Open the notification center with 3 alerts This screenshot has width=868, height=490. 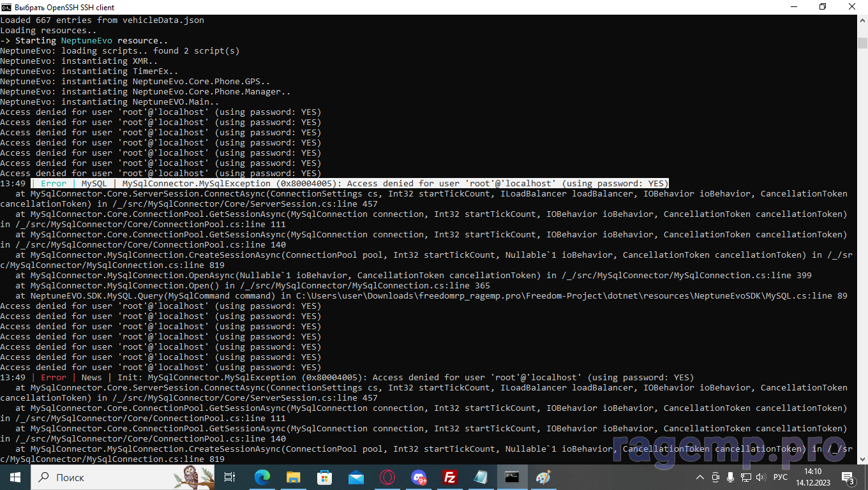848,477
